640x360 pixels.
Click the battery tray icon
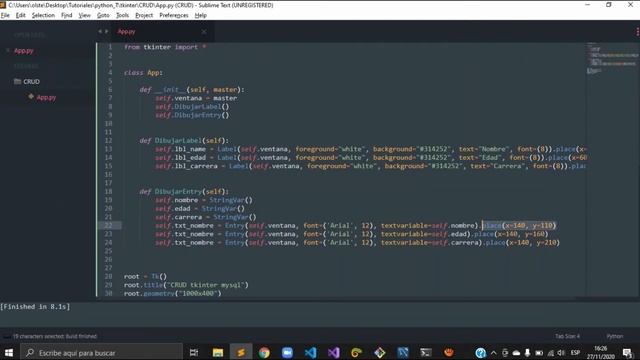pyautogui.click(x=539, y=353)
